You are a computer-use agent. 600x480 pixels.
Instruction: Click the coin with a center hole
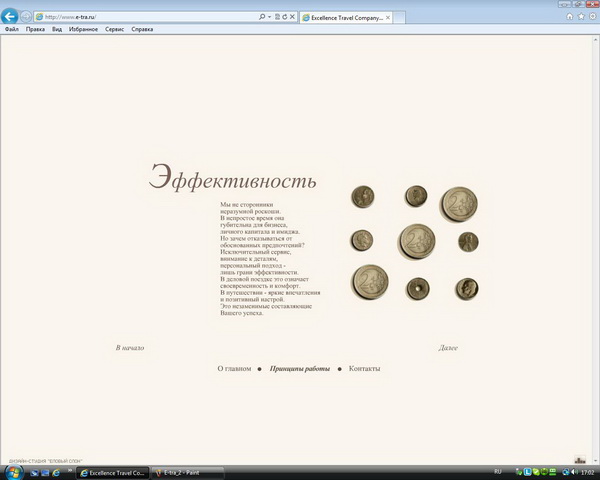click(418, 289)
